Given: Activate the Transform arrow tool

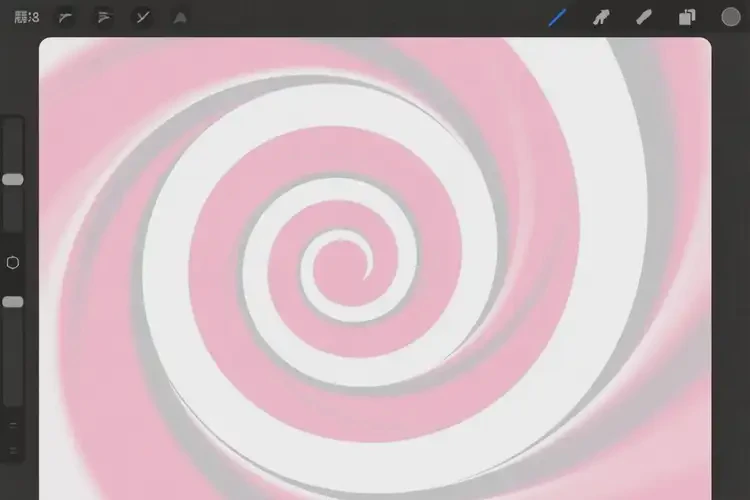Looking at the screenshot, I should click(x=180, y=17).
